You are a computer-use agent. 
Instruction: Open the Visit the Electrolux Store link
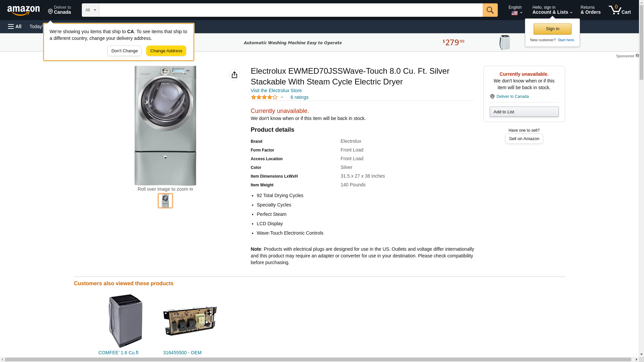pyautogui.click(x=276, y=90)
